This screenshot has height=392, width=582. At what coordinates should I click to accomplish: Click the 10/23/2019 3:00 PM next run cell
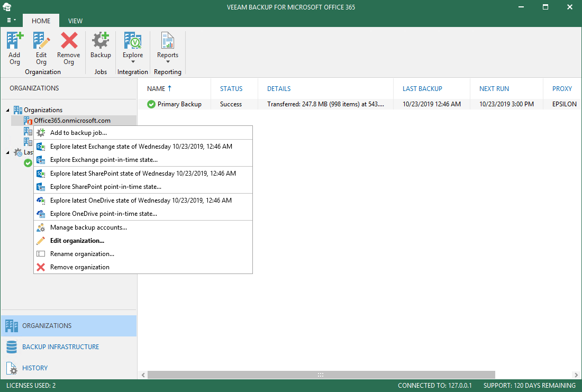click(x=506, y=104)
